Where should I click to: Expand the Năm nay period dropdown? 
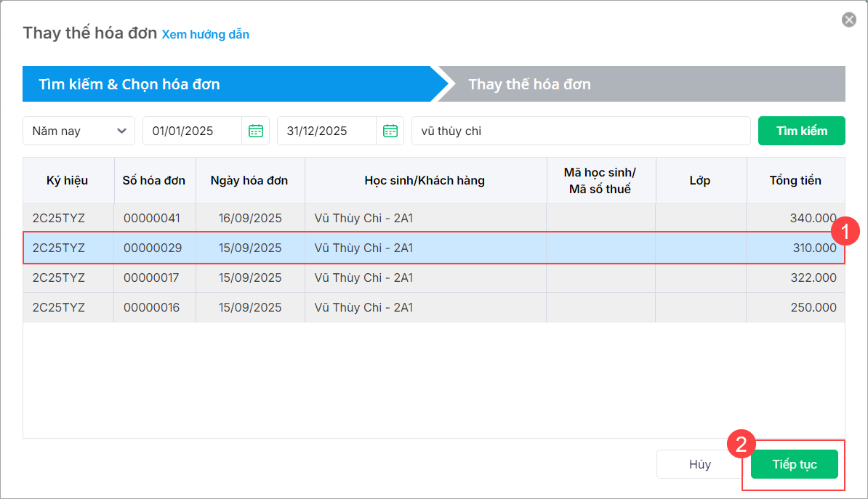click(x=79, y=131)
